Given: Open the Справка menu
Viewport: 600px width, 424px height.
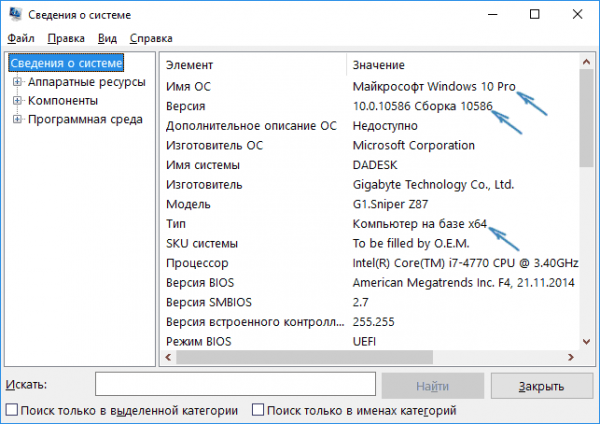Looking at the screenshot, I should pyautogui.click(x=151, y=38).
